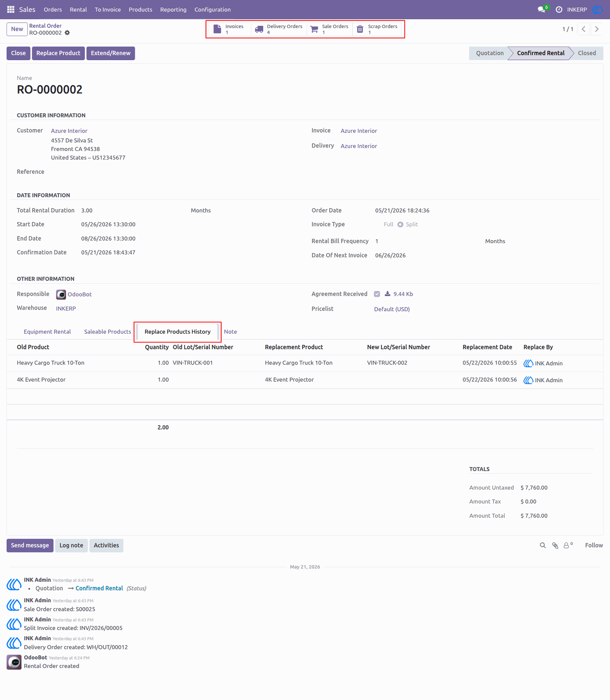Select the Closed status stage

(x=587, y=53)
